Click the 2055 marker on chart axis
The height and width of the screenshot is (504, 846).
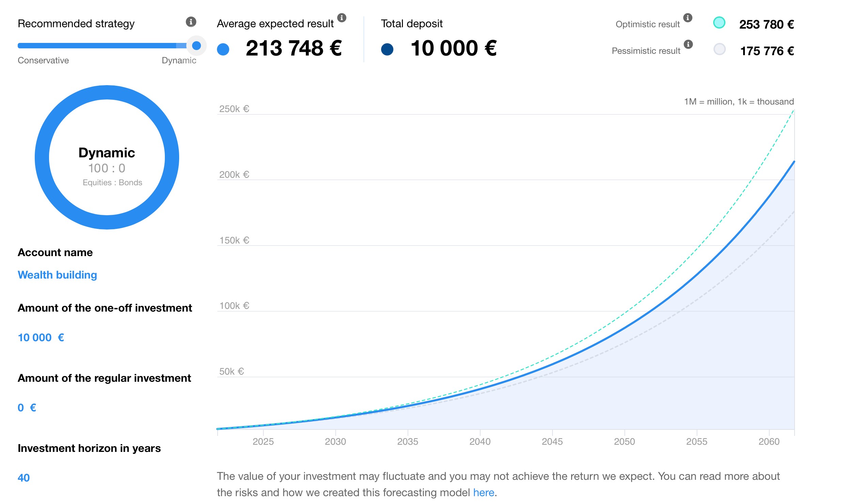[x=696, y=441]
